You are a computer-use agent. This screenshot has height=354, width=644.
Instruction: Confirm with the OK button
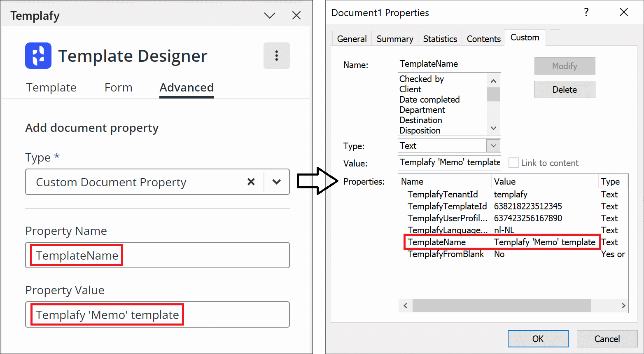coord(538,339)
